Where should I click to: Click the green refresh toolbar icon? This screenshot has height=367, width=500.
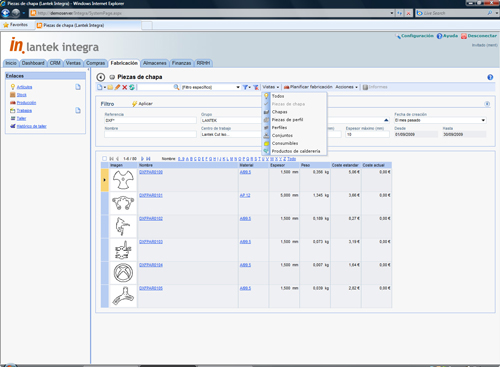[132, 87]
